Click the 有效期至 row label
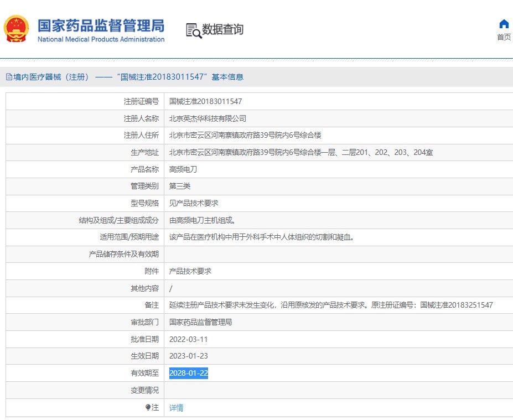 pos(144,373)
